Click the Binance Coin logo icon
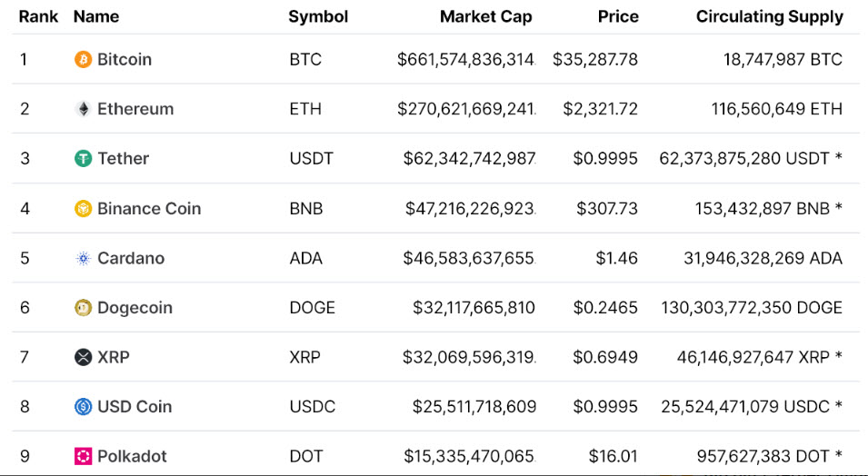868x476 pixels. [83, 208]
